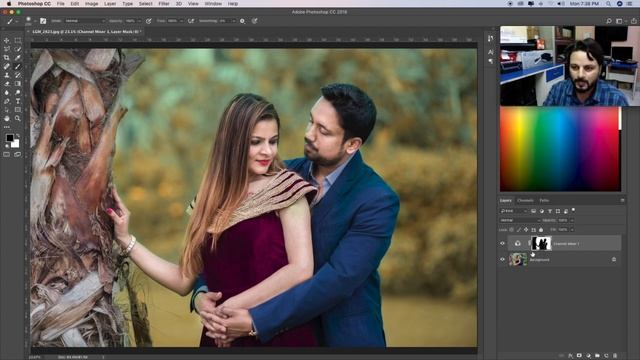
Task: Select the Blur tool
Action: point(7,93)
